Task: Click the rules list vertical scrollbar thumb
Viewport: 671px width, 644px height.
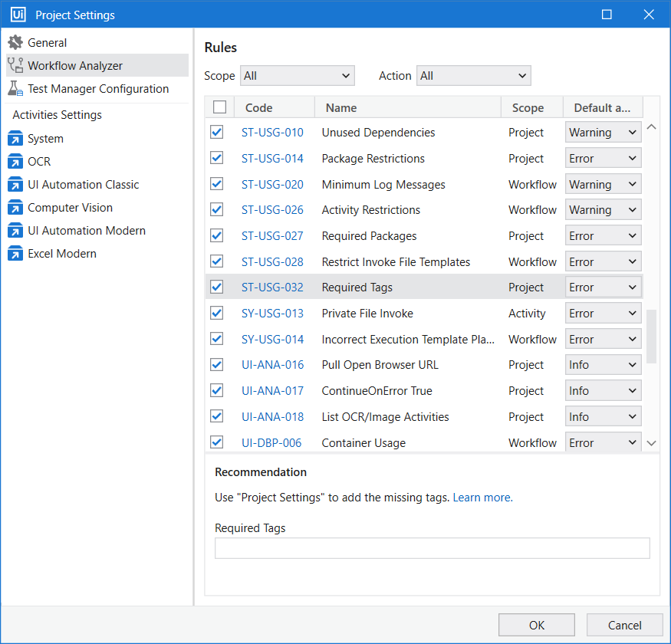Action: pos(651,336)
